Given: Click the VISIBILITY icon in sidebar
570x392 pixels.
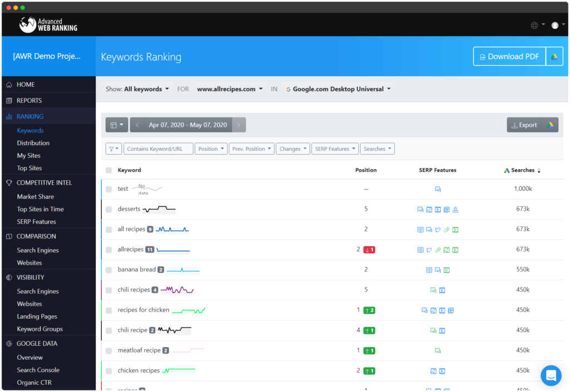Looking at the screenshot, I should point(9,277).
